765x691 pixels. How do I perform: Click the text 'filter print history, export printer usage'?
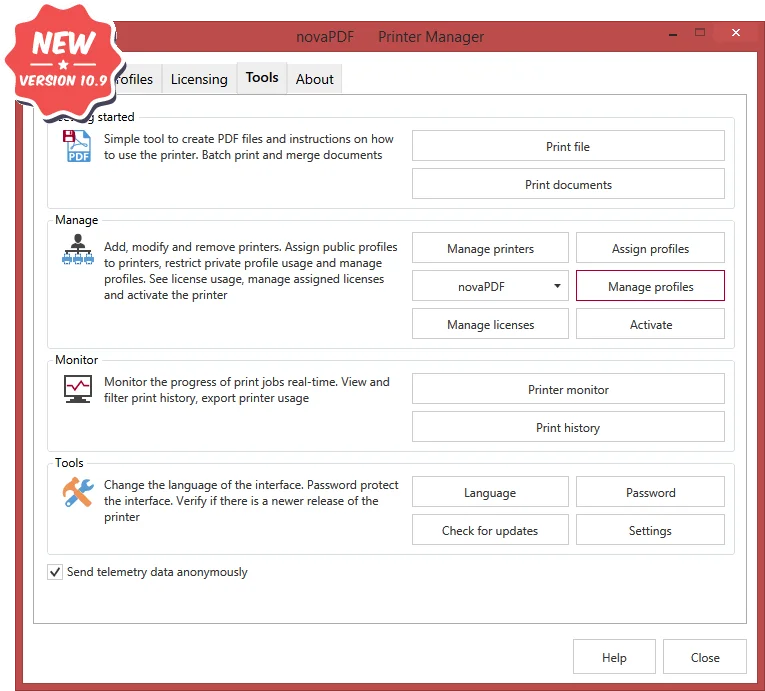(x=206, y=398)
